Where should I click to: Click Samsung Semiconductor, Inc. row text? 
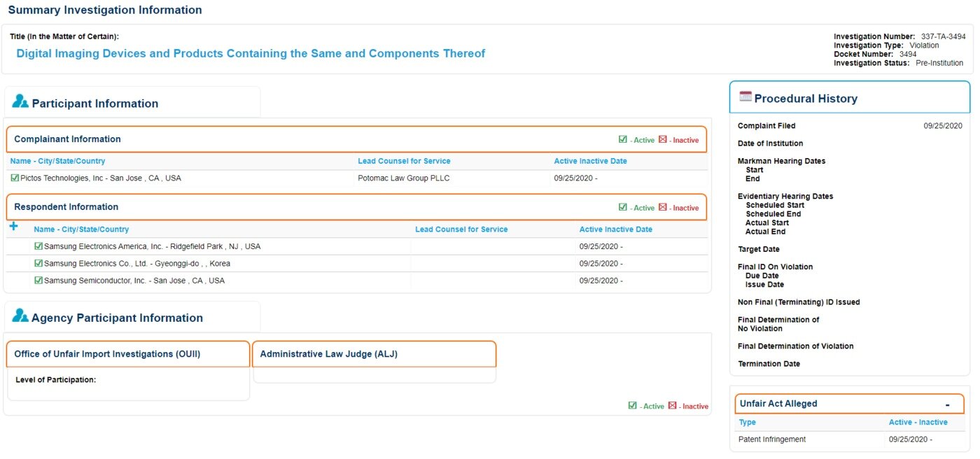pyautogui.click(x=134, y=281)
